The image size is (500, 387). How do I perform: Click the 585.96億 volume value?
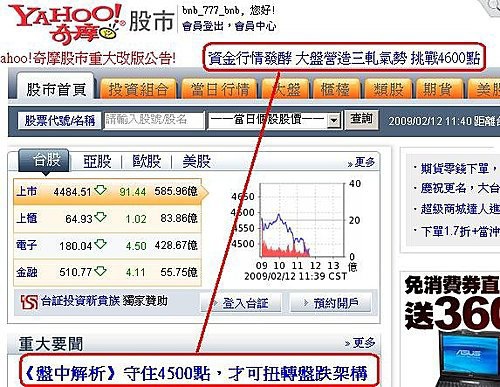(176, 191)
